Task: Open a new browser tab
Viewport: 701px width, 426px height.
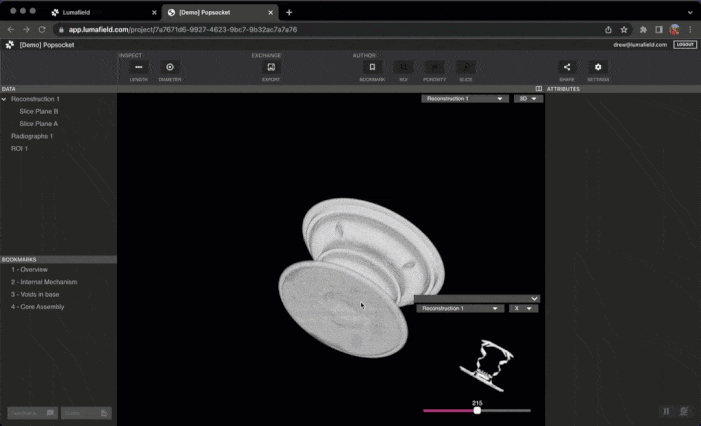Action: point(289,13)
